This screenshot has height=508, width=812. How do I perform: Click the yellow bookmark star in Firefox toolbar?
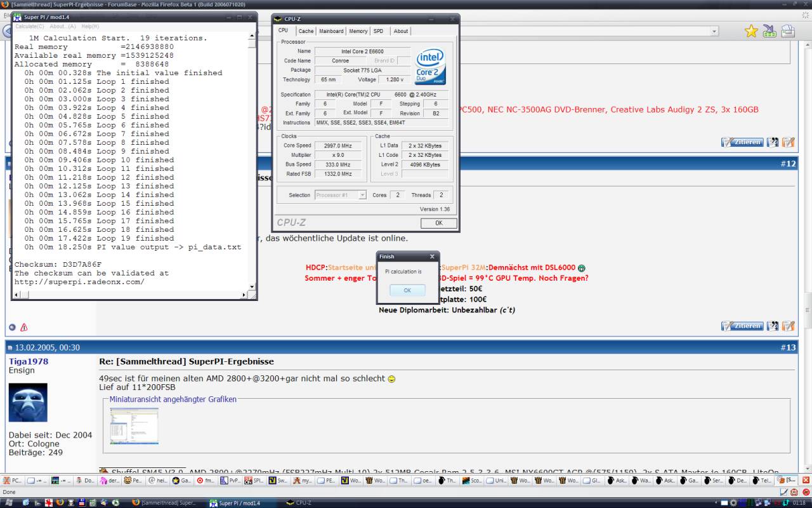point(751,31)
